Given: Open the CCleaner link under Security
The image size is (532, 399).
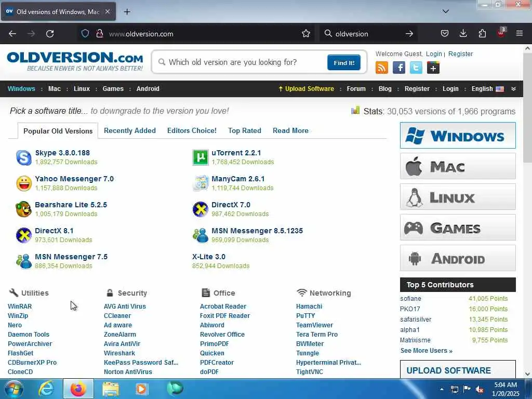Looking at the screenshot, I should pos(117,316).
